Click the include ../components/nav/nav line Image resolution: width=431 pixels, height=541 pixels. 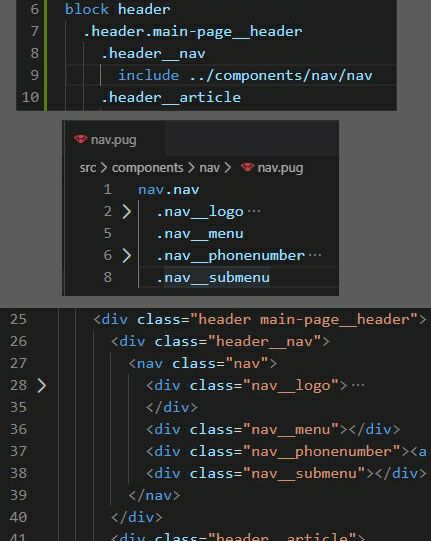(245, 76)
